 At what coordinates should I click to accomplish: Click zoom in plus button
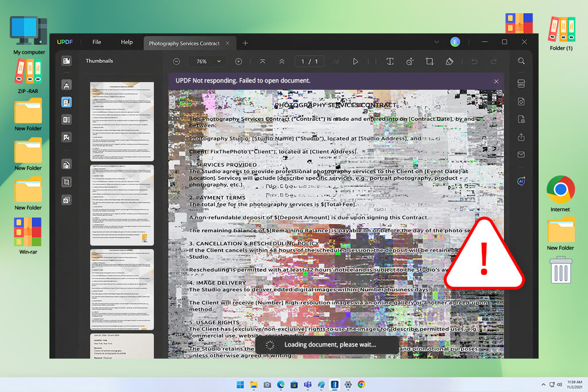pyautogui.click(x=238, y=61)
